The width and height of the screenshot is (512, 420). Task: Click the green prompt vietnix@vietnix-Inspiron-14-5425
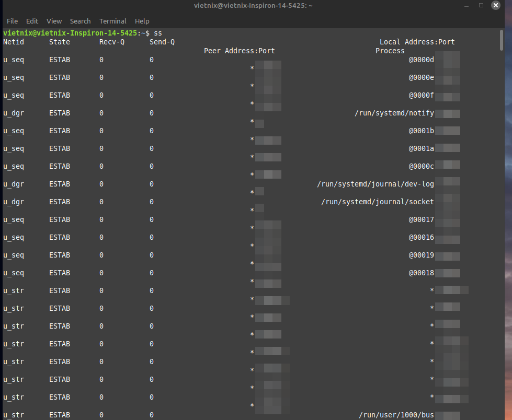[70, 33]
